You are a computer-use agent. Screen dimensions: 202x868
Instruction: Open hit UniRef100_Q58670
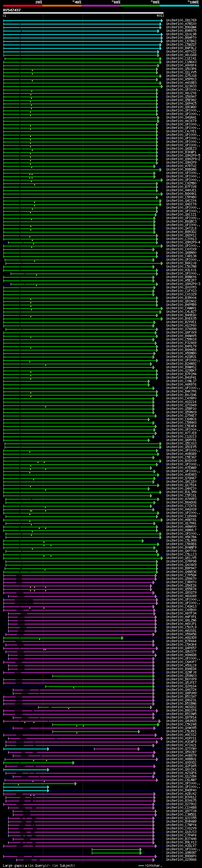181,579
